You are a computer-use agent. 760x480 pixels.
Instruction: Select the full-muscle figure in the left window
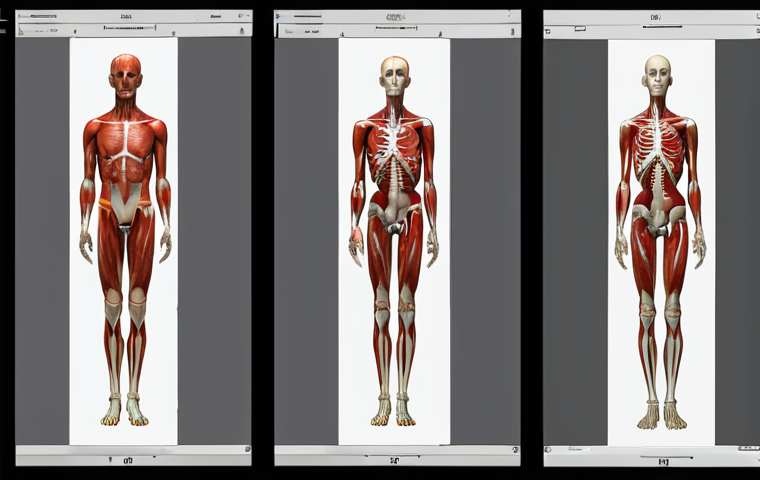[x=126, y=240]
